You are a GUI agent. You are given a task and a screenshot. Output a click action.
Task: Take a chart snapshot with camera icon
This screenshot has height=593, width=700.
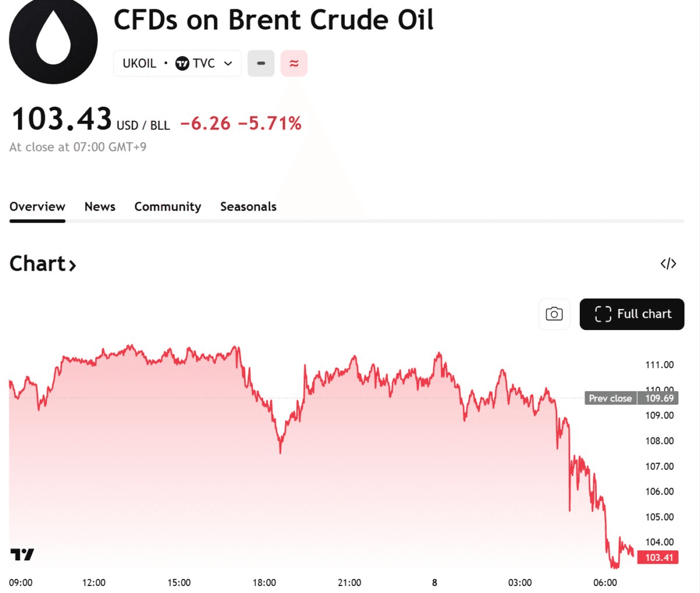click(x=554, y=314)
